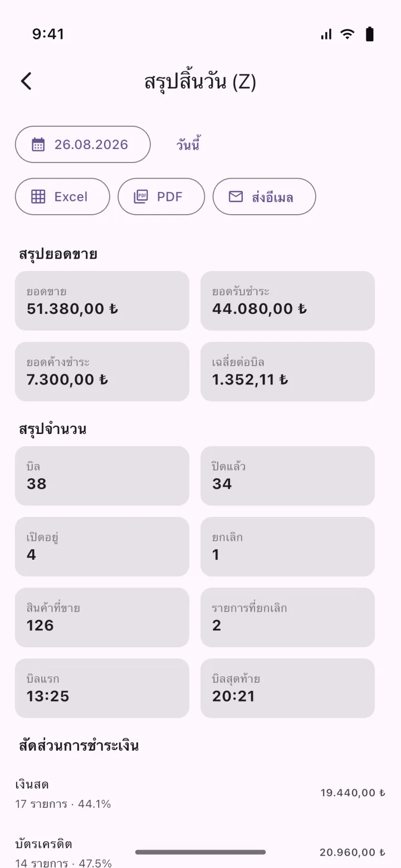The image size is (401, 868).
Task: Open the ยอดขาย 51.380,00 card
Action: point(102,300)
